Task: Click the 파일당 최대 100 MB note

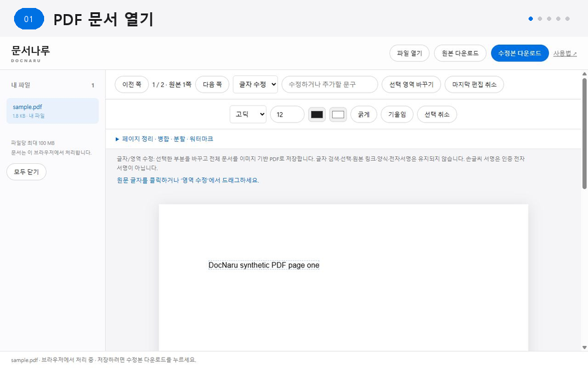Action: (33, 143)
